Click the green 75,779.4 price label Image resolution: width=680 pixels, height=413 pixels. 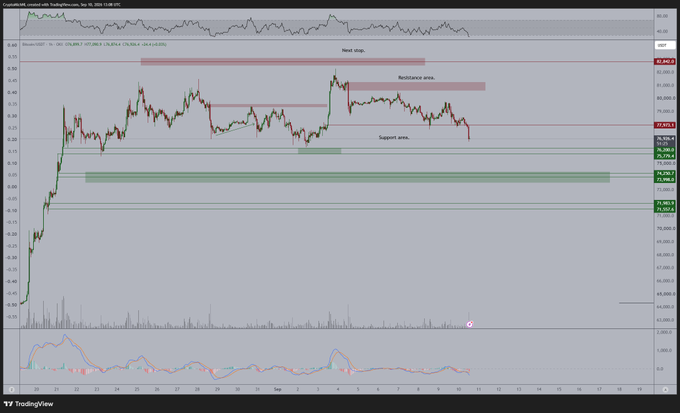pyautogui.click(x=665, y=156)
